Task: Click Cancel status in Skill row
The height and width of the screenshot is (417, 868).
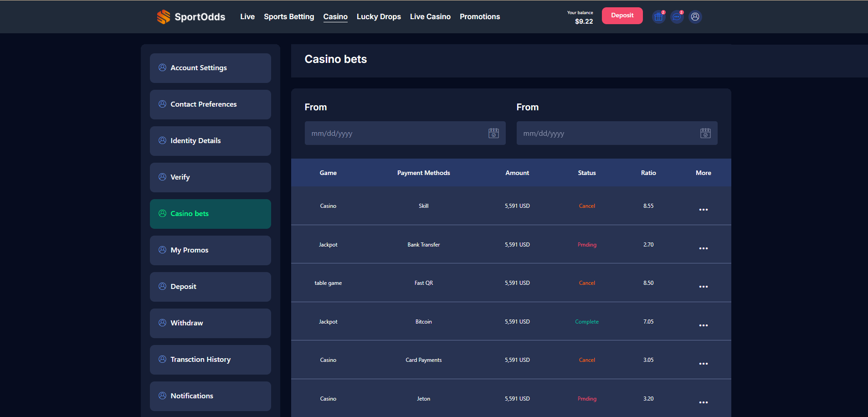Action: (587, 206)
